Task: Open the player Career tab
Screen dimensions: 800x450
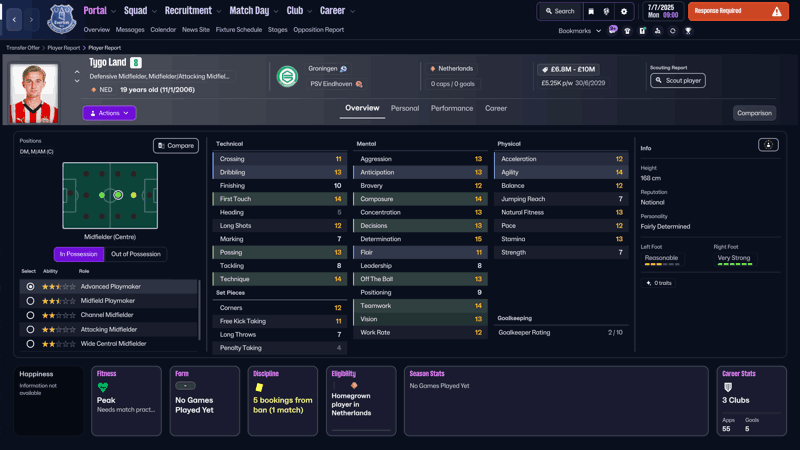Action: tap(496, 108)
